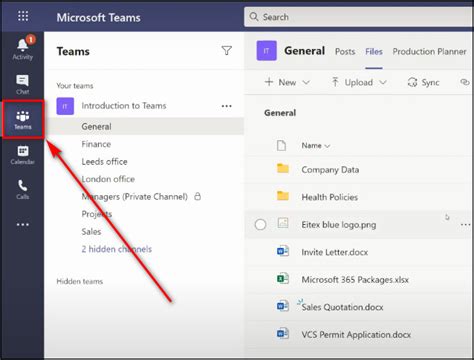Open the Managers (Private Channel)
The width and height of the screenshot is (474, 360).
(134, 197)
